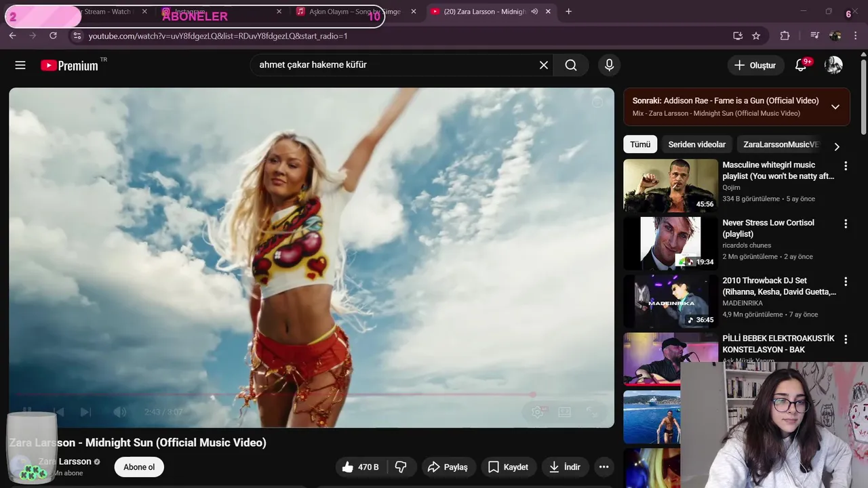Screen dimensions: 868x488
Task: Open more actions under the video
Action: pyautogui.click(x=604, y=467)
